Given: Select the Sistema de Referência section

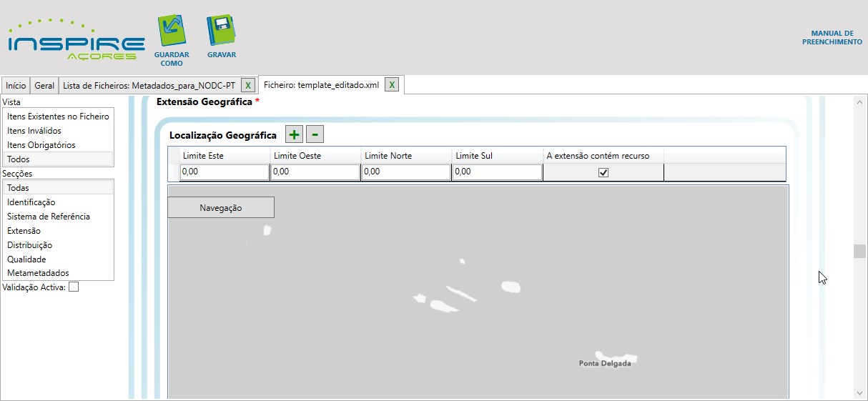Looking at the screenshot, I should (49, 217).
